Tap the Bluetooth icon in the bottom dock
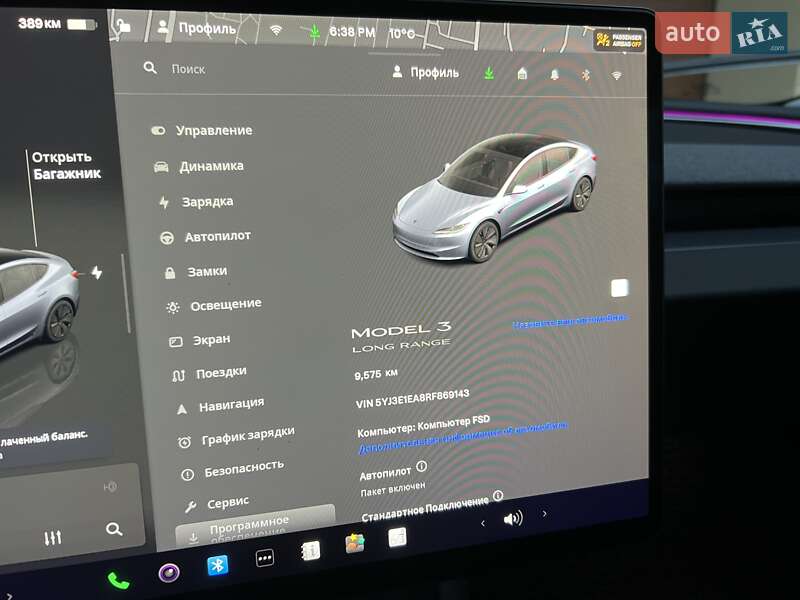 coord(217,565)
